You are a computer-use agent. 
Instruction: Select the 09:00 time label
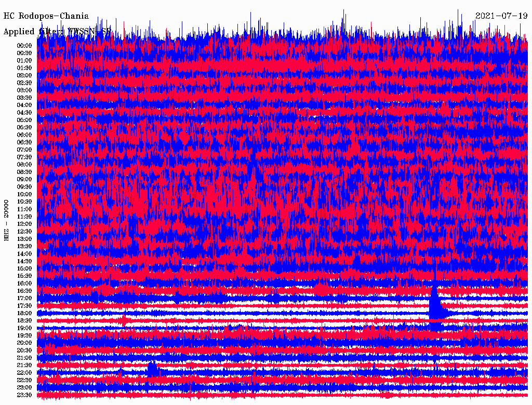point(24,180)
